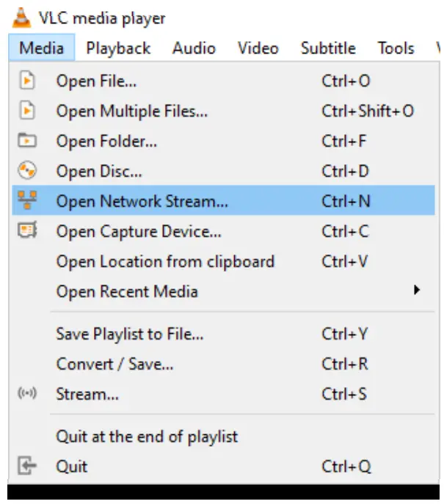Close the open Media menu tab

[41, 48]
